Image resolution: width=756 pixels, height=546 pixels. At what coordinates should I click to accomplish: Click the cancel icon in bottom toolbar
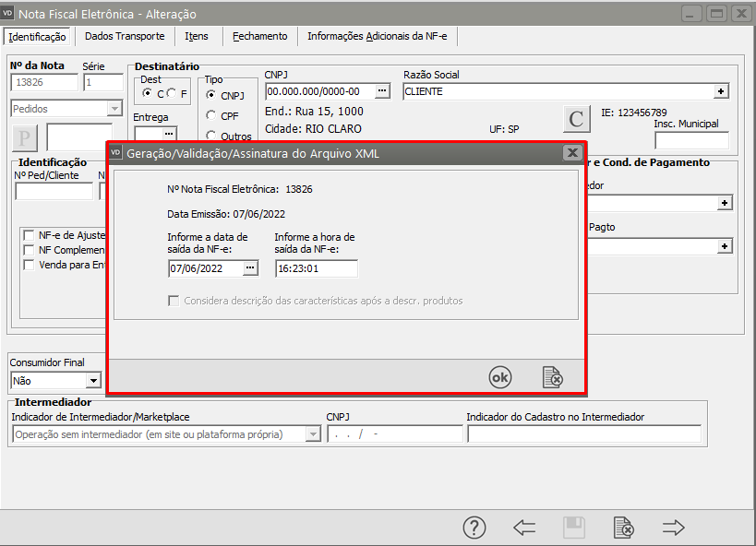pos(624,528)
